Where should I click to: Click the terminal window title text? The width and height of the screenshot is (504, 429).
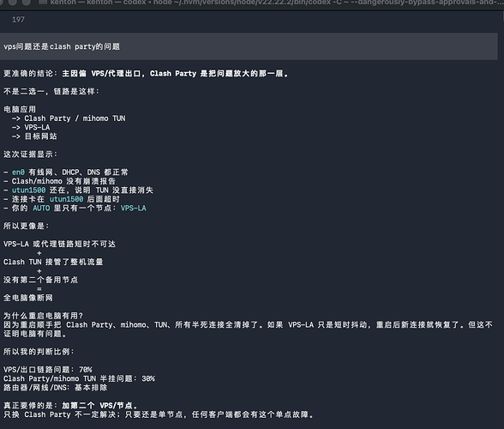click(x=277, y=3)
